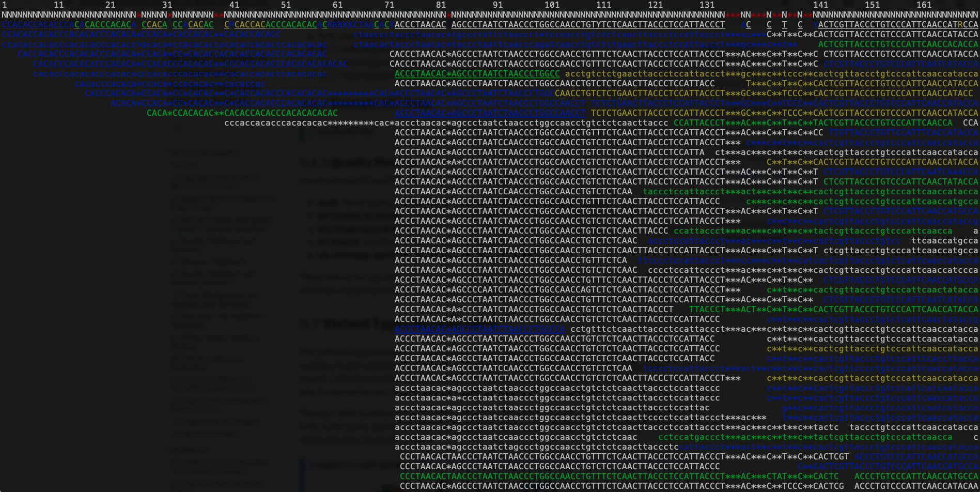Click ruler position label 141
The width and height of the screenshot is (980, 492).
pos(821,5)
